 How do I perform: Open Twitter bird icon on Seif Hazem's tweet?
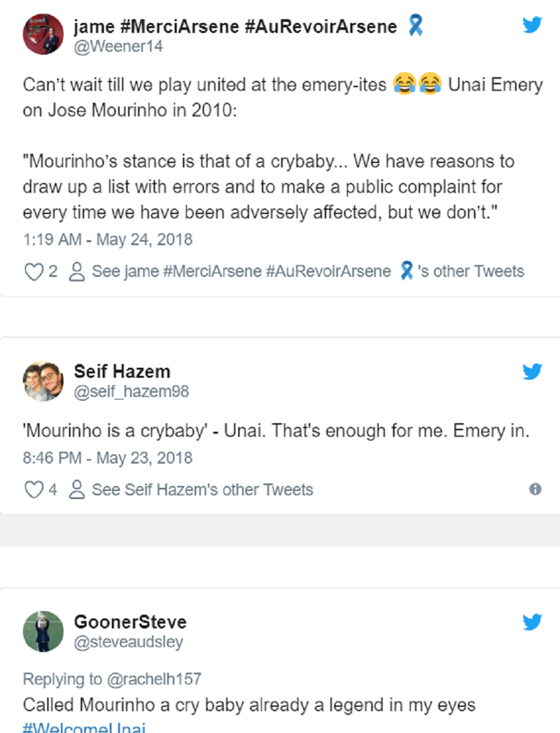[x=532, y=371]
